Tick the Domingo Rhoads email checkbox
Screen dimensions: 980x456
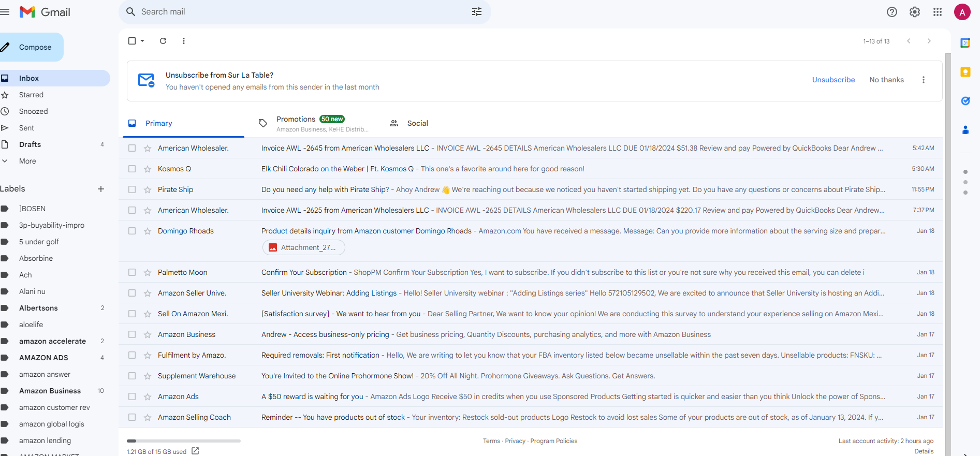[x=132, y=231]
